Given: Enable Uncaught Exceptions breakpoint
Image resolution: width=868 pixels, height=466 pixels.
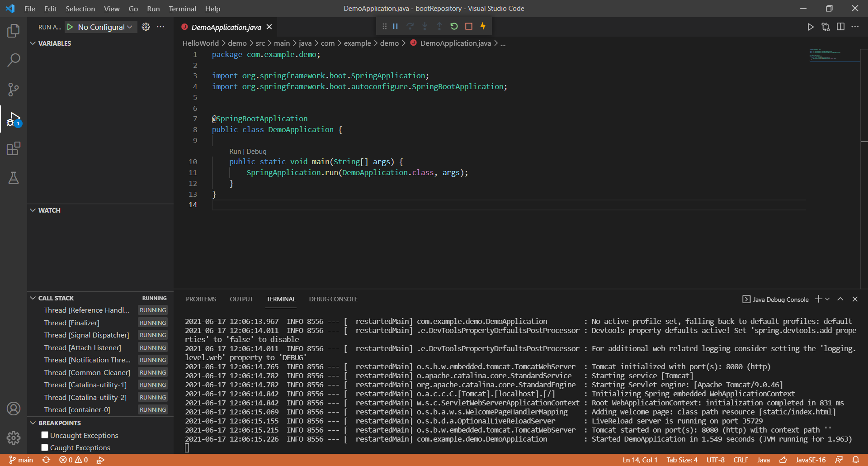Looking at the screenshot, I should pos(45,435).
